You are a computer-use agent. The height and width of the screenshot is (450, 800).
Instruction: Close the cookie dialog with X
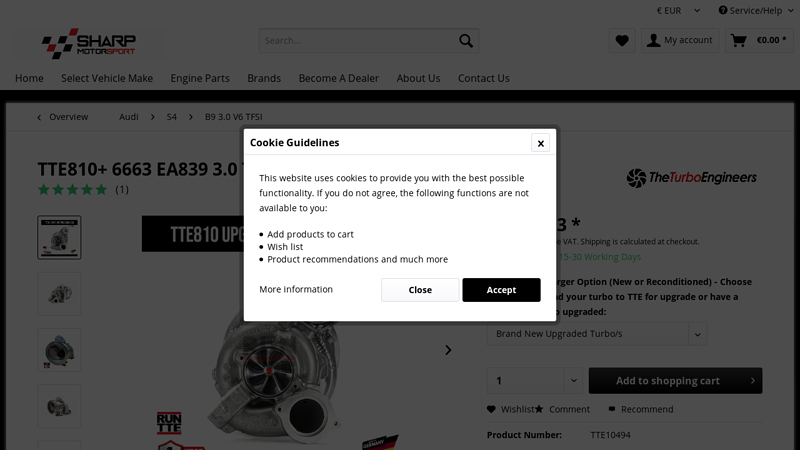pos(540,143)
